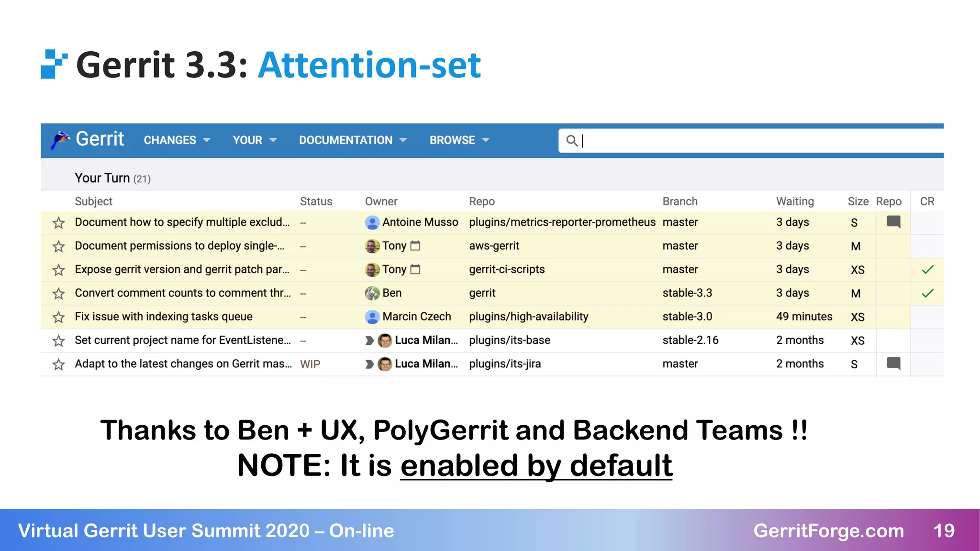980x551 pixels.
Task: Click Antoine Musso's avatar icon
Action: point(372,222)
